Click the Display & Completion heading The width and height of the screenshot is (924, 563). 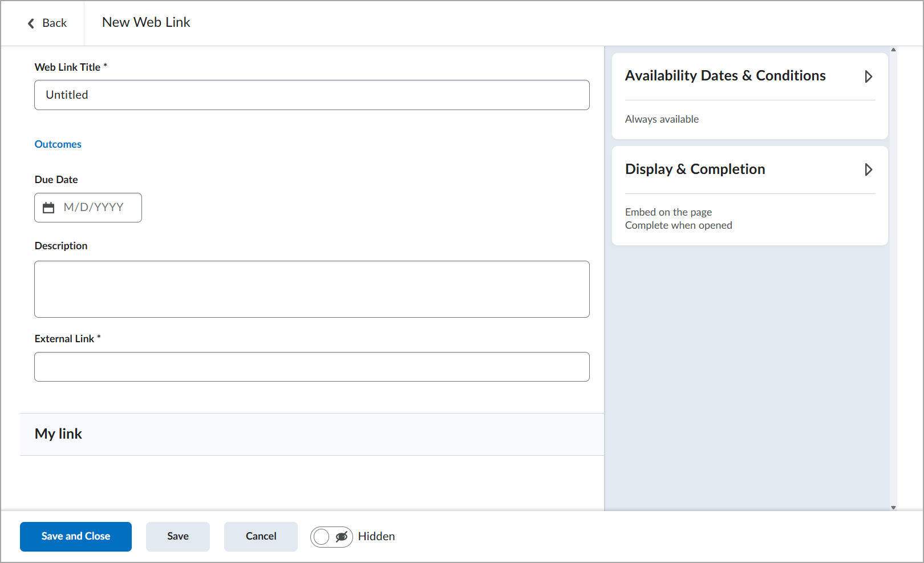point(695,169)
